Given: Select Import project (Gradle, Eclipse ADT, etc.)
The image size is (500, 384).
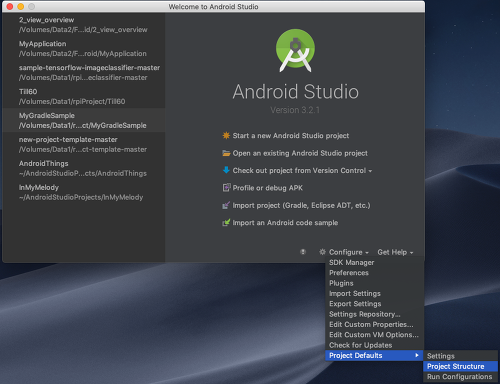Looking at the screenshot, I should click(301, 205).
